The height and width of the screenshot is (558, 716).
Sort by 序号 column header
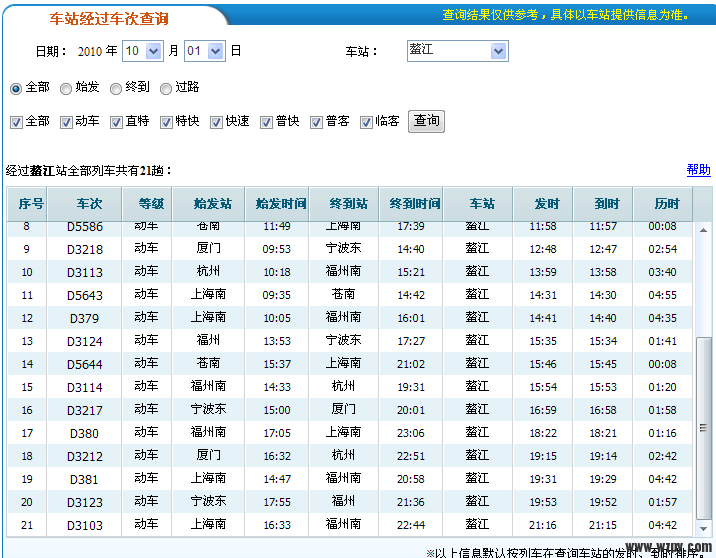[x=27, y=204]
